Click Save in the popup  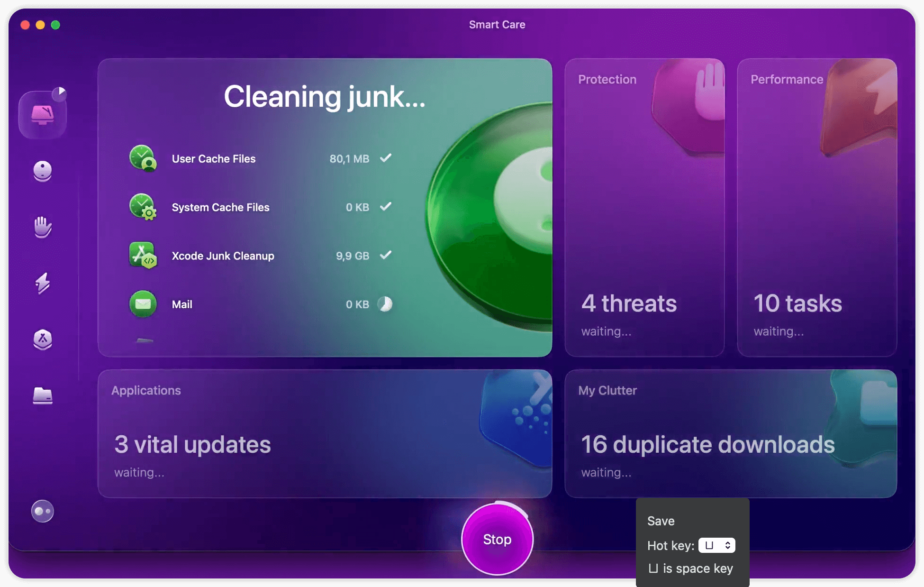[x=661, y=521]
